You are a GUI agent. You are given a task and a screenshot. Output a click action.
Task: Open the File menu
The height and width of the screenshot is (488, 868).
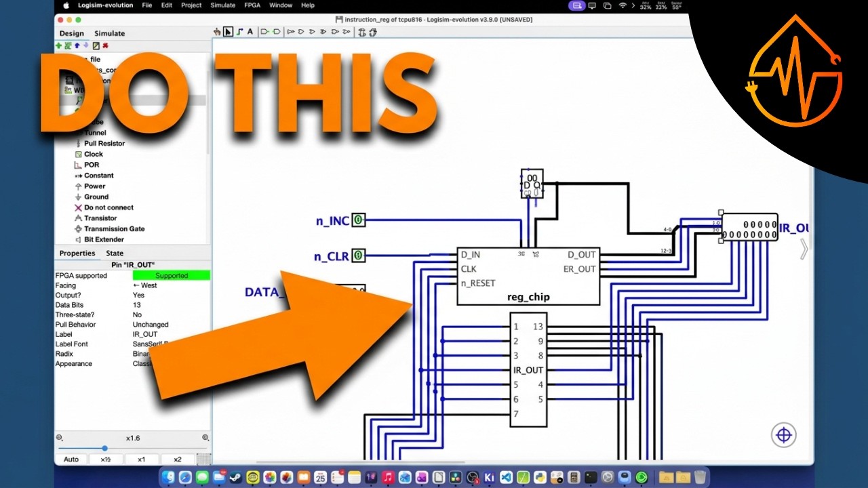coord(147,5)
